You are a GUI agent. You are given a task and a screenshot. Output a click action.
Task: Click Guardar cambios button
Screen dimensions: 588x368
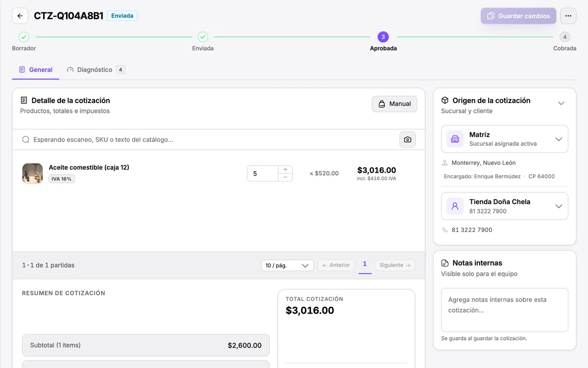tap(518, 16)
